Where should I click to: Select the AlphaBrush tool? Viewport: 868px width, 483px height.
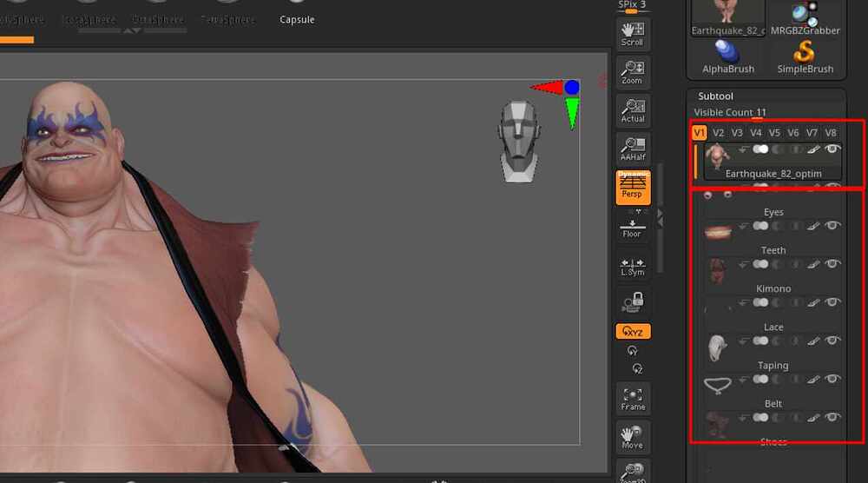click(728, 57)
